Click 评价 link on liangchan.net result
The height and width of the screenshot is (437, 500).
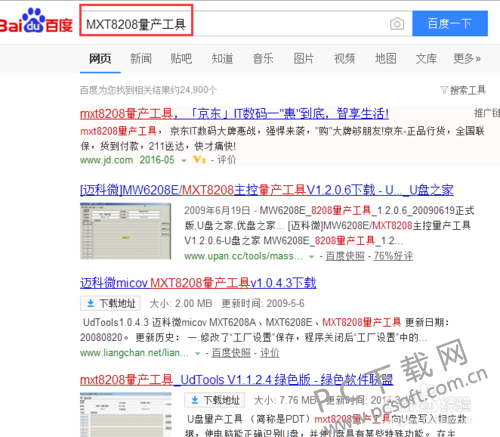click(x=269, y=353)
